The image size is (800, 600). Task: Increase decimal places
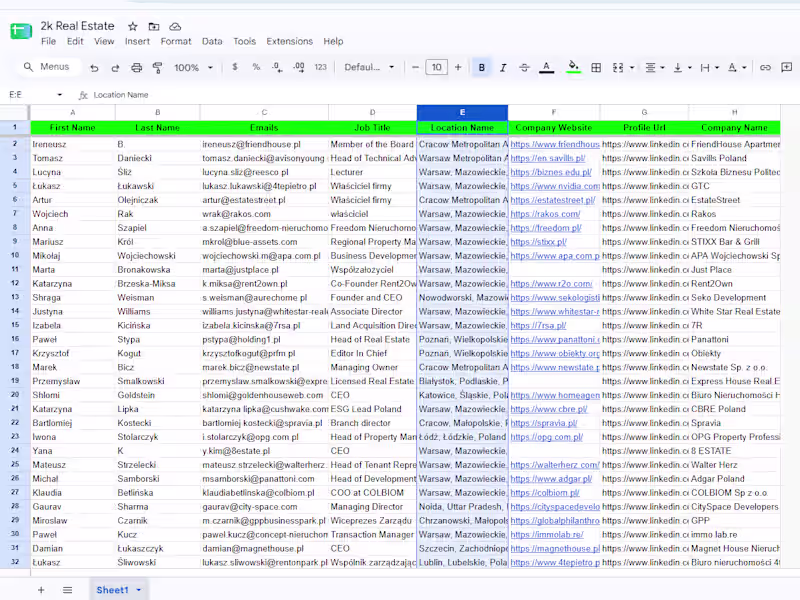(299, 67)
